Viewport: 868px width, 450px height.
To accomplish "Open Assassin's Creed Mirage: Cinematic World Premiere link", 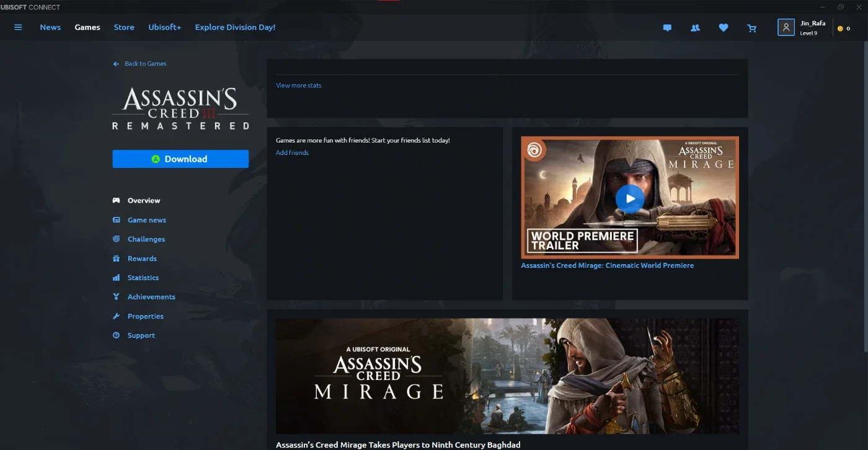I will (608, 265).
